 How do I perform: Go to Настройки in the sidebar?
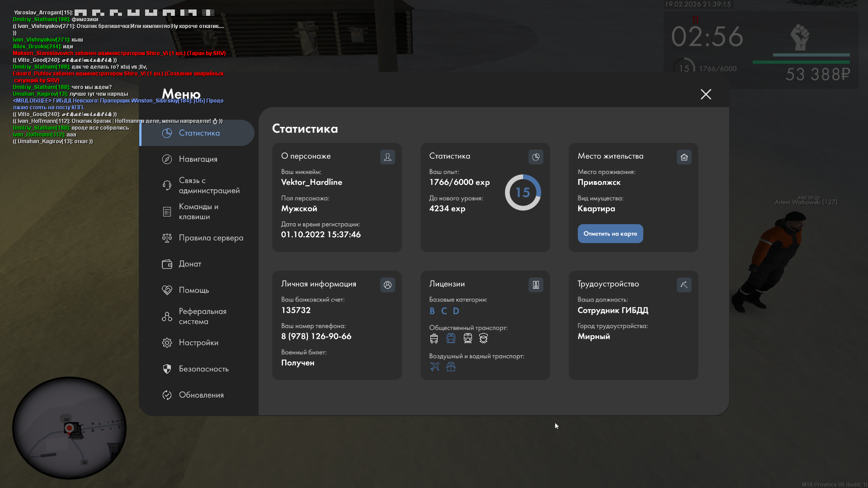(198, 343)
